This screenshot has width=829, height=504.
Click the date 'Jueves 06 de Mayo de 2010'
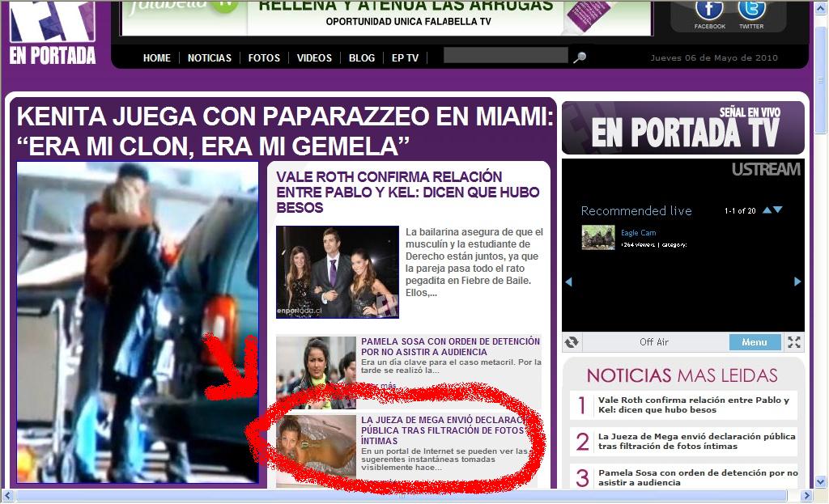(714, 57)
